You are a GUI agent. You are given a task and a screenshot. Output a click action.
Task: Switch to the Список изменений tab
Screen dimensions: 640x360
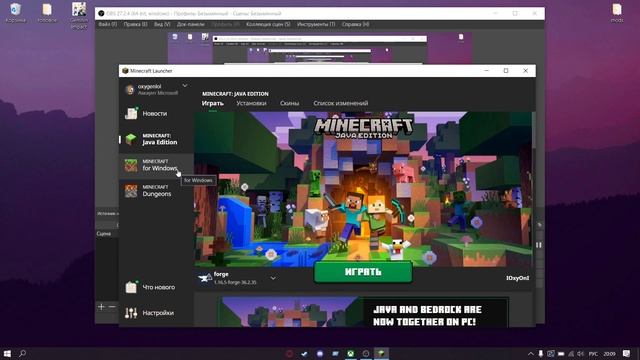pos(341,103)
